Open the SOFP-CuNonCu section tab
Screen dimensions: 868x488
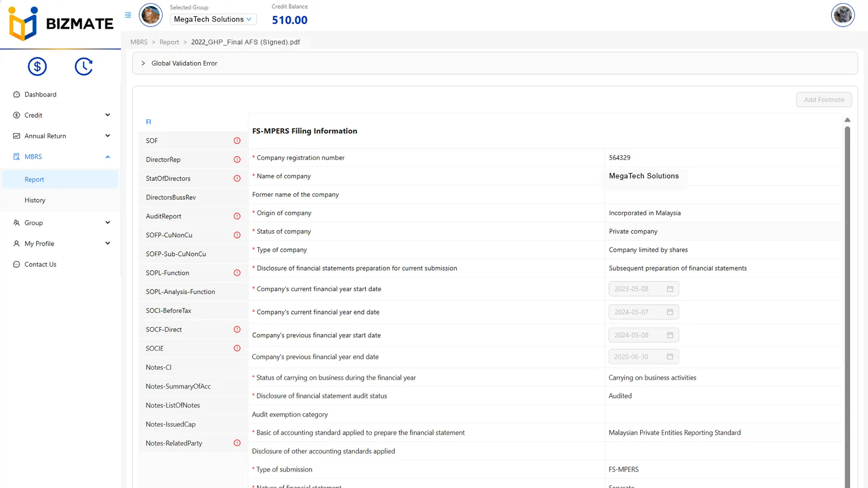(x=169, y=235)
